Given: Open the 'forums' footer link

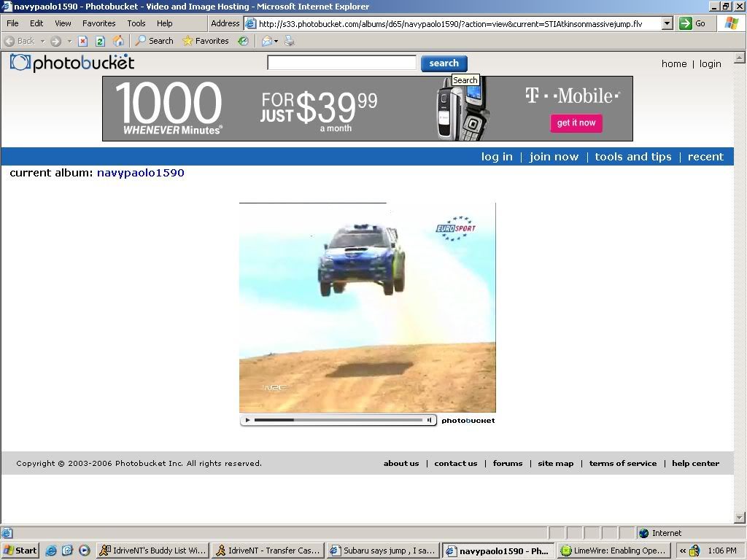Looking at the screenshot, I should tap(508, 463).
